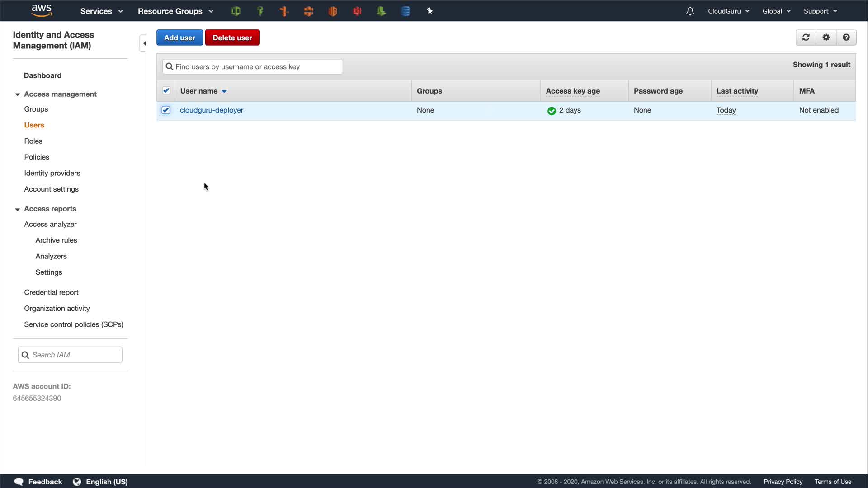The width and height of the screenshot is (868, 488).
Task: Collapse the IAM sidebar panel
Action: click(144, 43)
